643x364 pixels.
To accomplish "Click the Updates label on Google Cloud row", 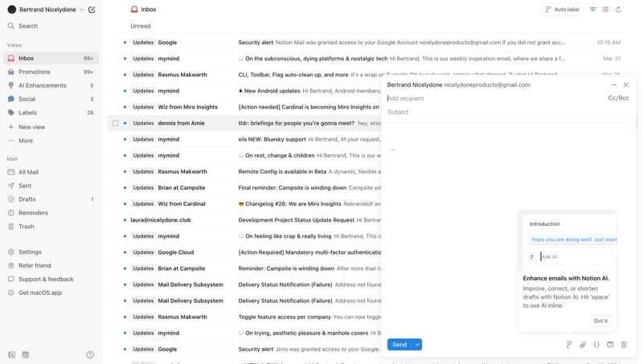I will pos(143,252).
